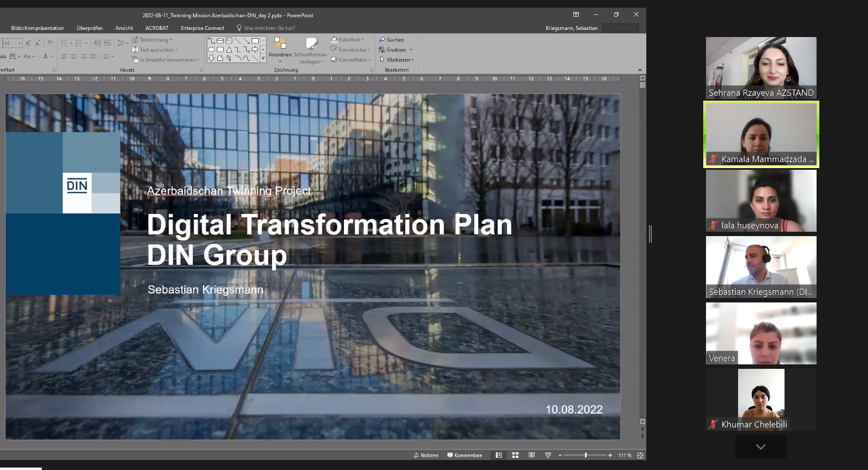The image size is (868, 470).
Task: Open the line spacing dropdown
Action: pos(122,43)
